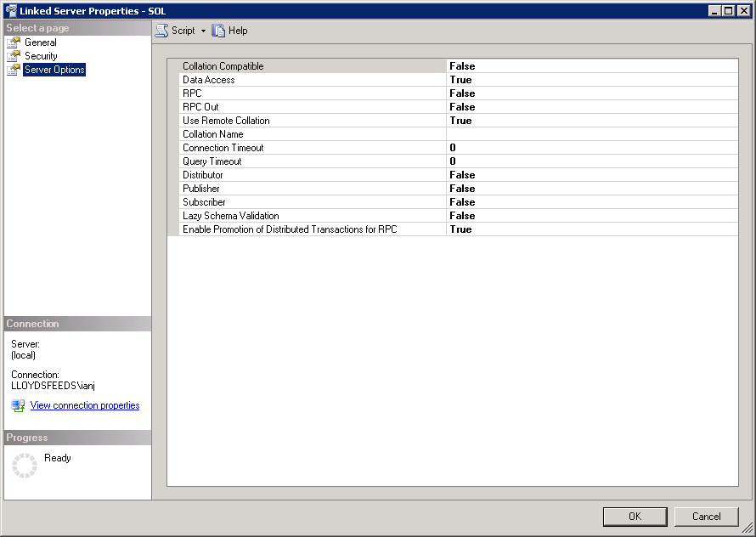Viewport: 756px width, 537px height.
Task: Click the Collation Name input field
Action: [591, 134]
